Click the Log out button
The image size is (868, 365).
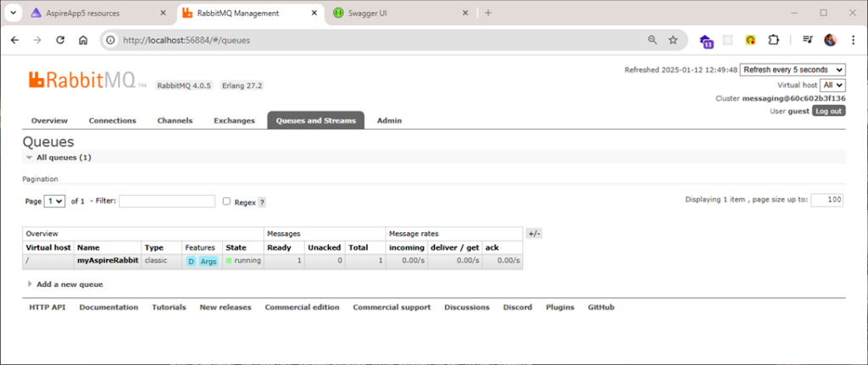tap(828, 111)
